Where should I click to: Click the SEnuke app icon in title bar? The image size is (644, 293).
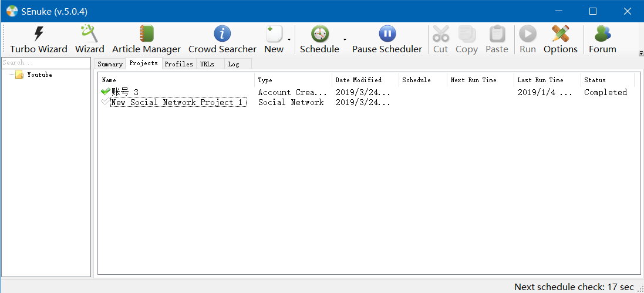coord(12,12)
